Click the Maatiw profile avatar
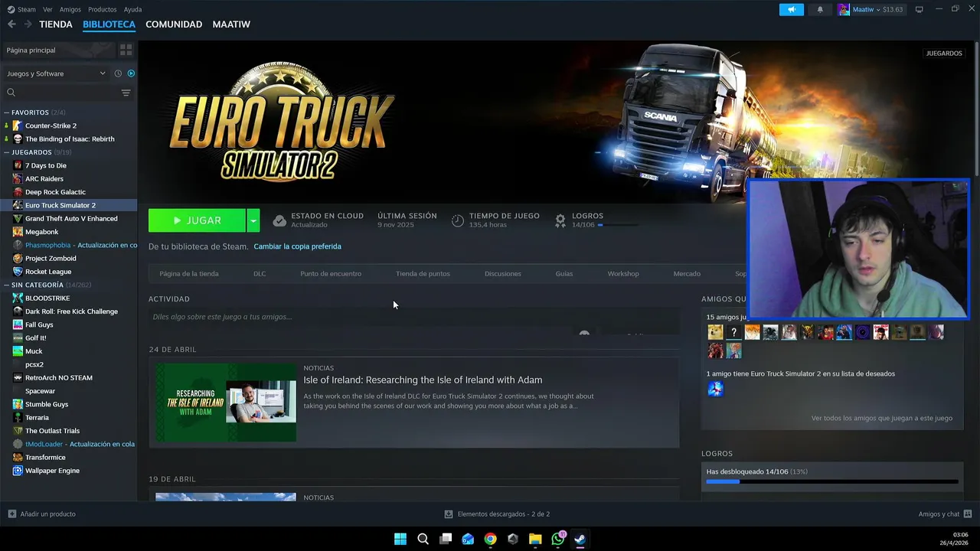This screenshot has width=980, height=551. pyautogui.click(x=844, y=9)
